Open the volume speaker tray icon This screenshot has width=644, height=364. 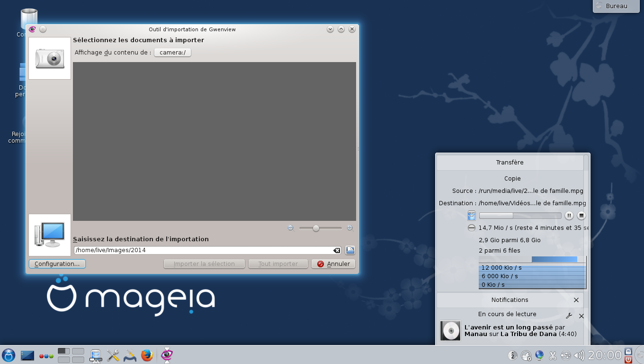click(579, 355)
